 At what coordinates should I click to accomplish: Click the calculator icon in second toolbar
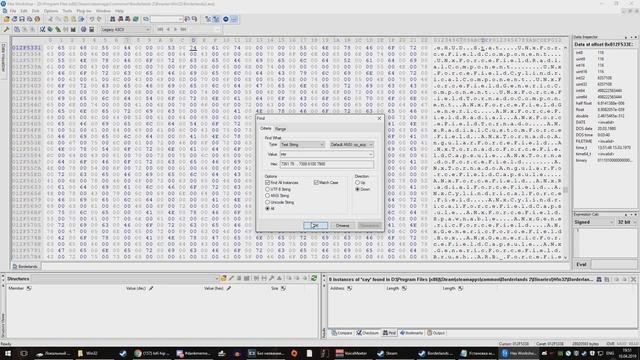91,29
